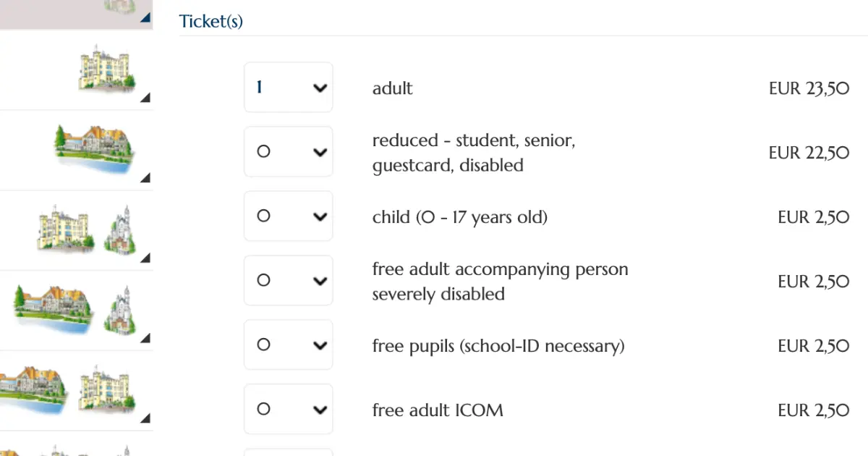
Task: Open the adult ticket quantity dropdown
Action: click(289, 88)
